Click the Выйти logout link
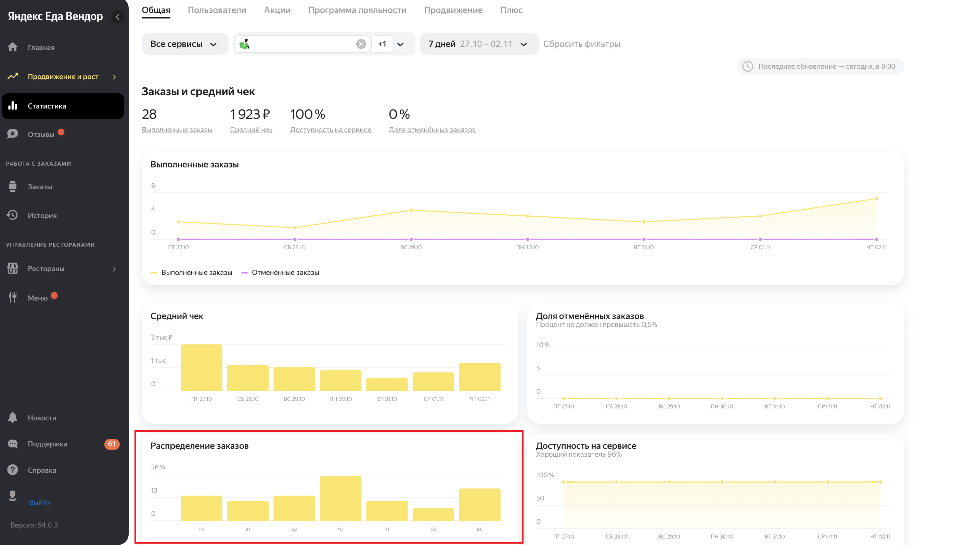The height and width of the screenshot is (545, 980). [40, 502]
